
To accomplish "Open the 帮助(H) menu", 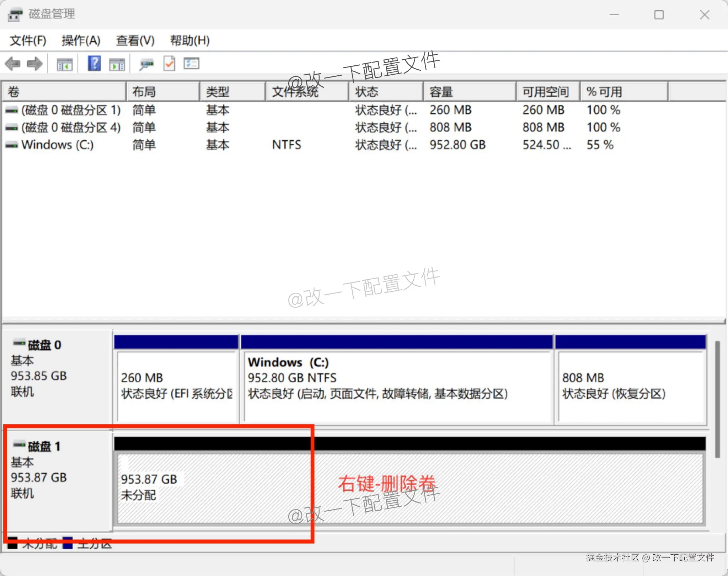I will 190,41.
